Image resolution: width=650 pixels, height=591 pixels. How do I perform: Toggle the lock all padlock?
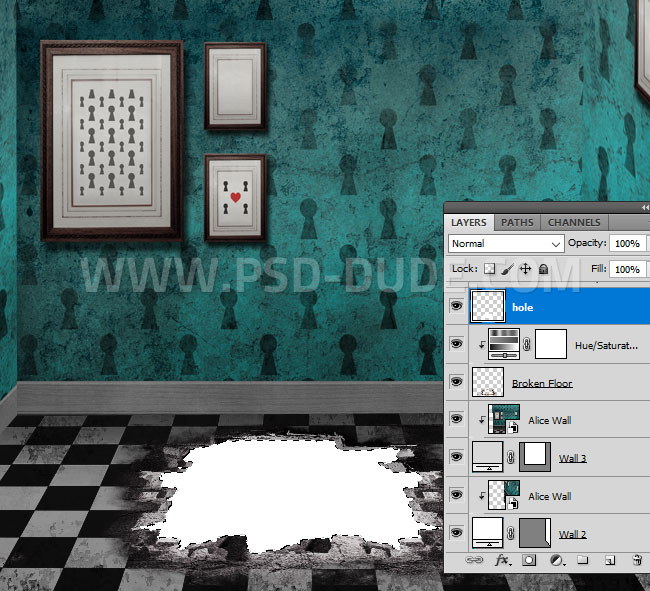click(x=543, y=269)
